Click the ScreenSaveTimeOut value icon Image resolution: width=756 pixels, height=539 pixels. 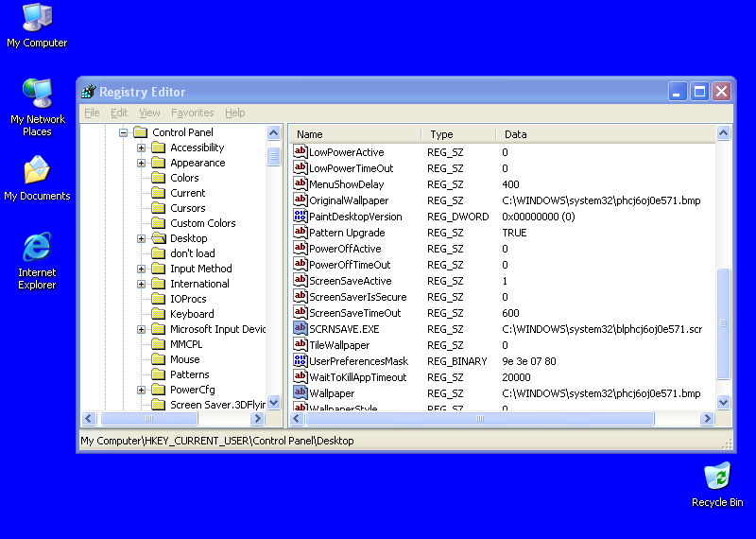click(x=300, y=312)
